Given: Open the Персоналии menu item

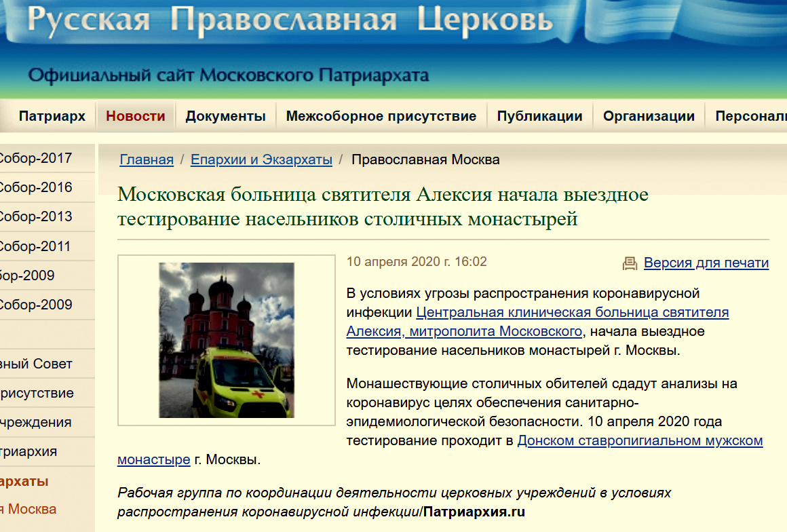Looking at the screenshot, I should (x=751, y=116).
